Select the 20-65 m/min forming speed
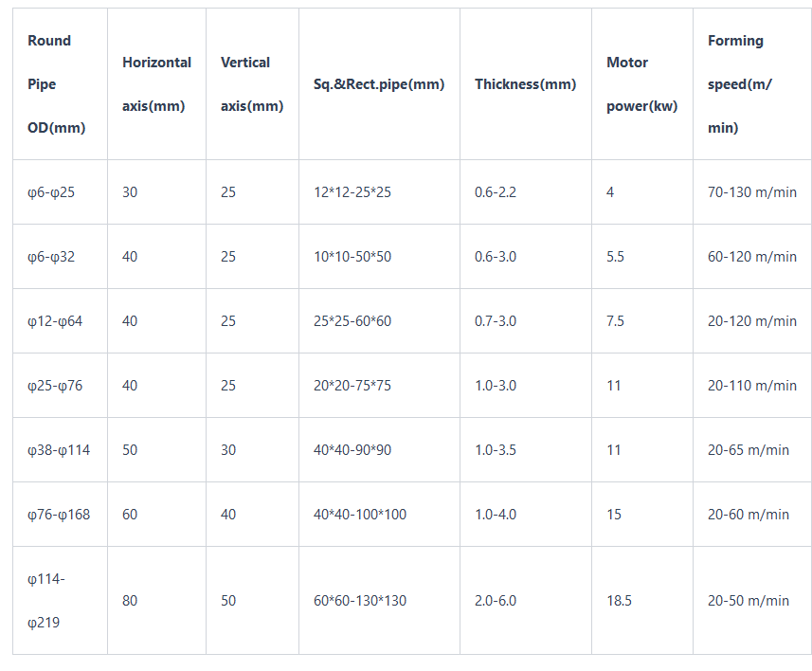The width and height of the screenshot is (812, 671). click(x=749, y=450)
